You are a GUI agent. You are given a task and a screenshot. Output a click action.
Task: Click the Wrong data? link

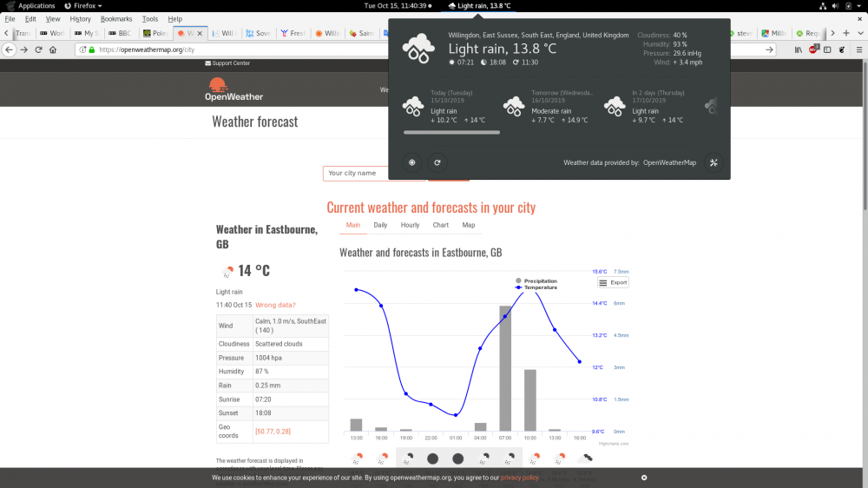(x=275, y=305)
